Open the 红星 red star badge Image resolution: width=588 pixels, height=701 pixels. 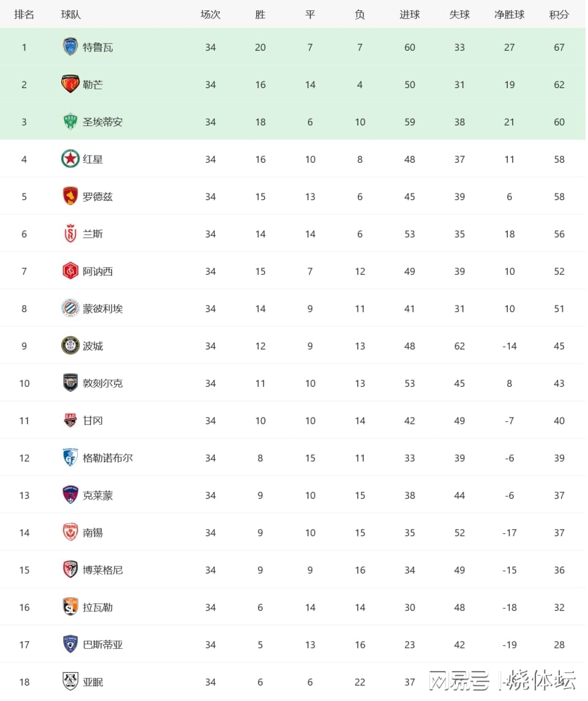[x=70, y=159]
